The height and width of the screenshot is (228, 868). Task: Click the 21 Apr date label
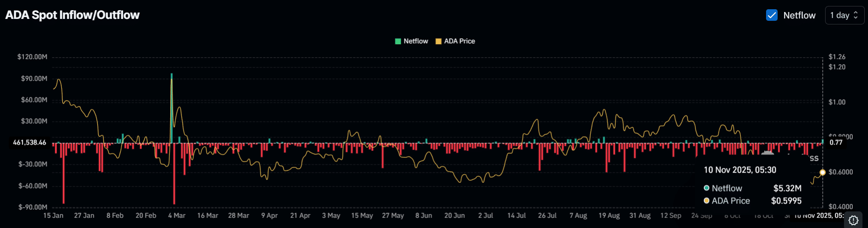[x=300, y=216]
